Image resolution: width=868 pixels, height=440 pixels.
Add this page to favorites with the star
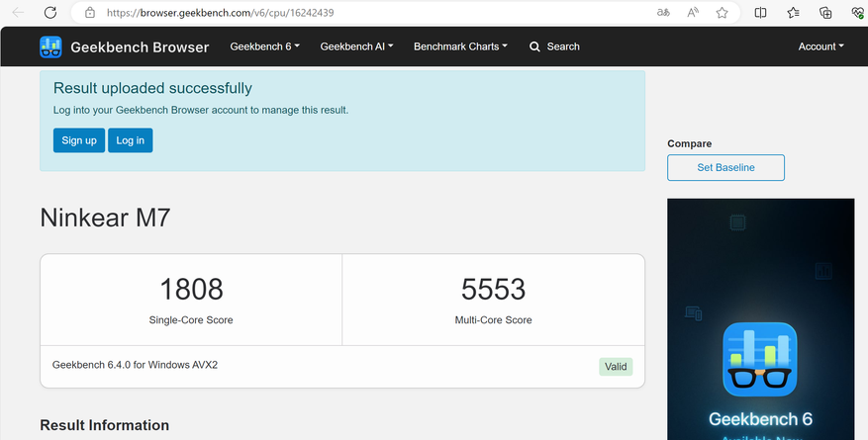click(722, 12)
